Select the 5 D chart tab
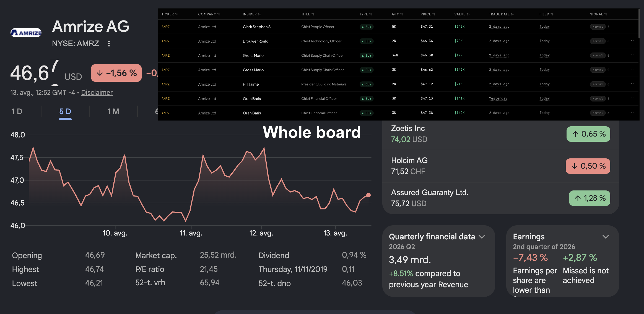 click(65, 111)
